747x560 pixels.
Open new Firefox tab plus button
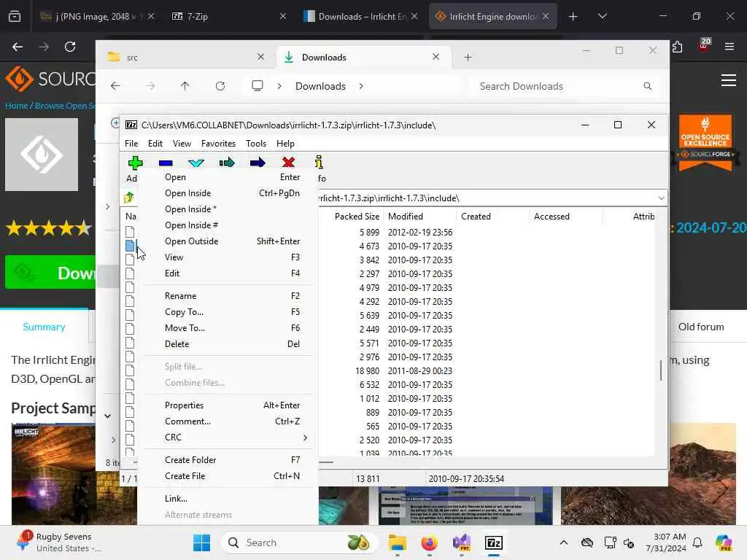(x=573, y=16)
